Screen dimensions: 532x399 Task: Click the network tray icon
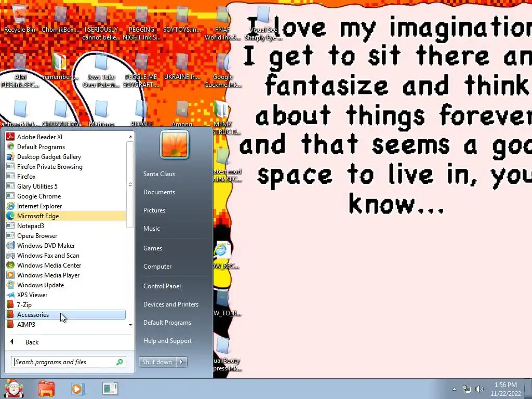[467, 389]
